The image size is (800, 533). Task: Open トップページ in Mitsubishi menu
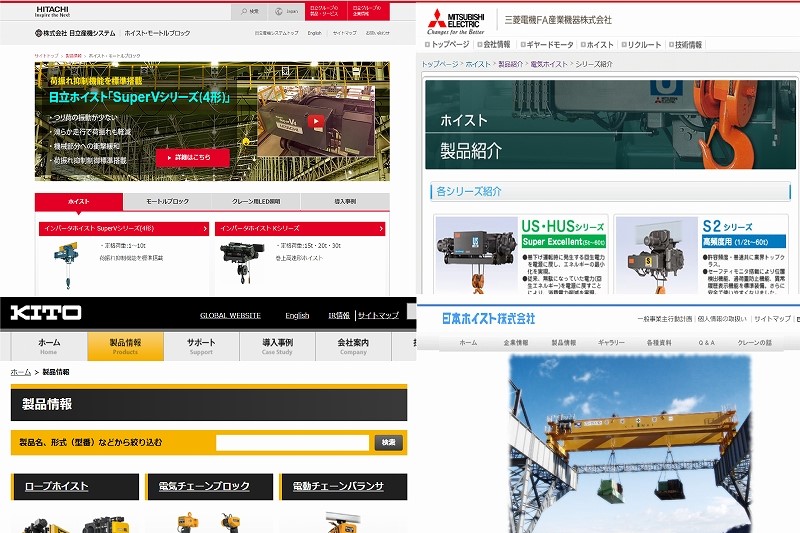(447, 44)
